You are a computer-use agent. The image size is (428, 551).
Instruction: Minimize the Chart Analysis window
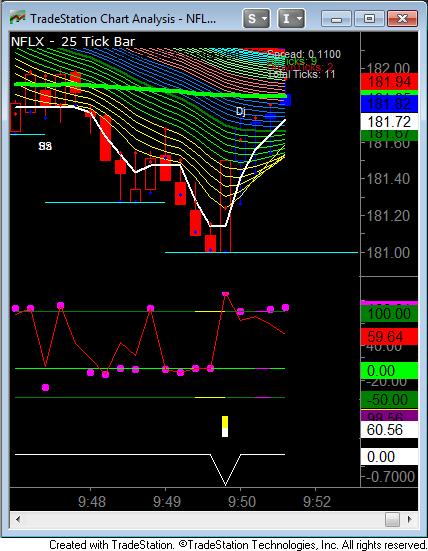(x=336, y=19)
